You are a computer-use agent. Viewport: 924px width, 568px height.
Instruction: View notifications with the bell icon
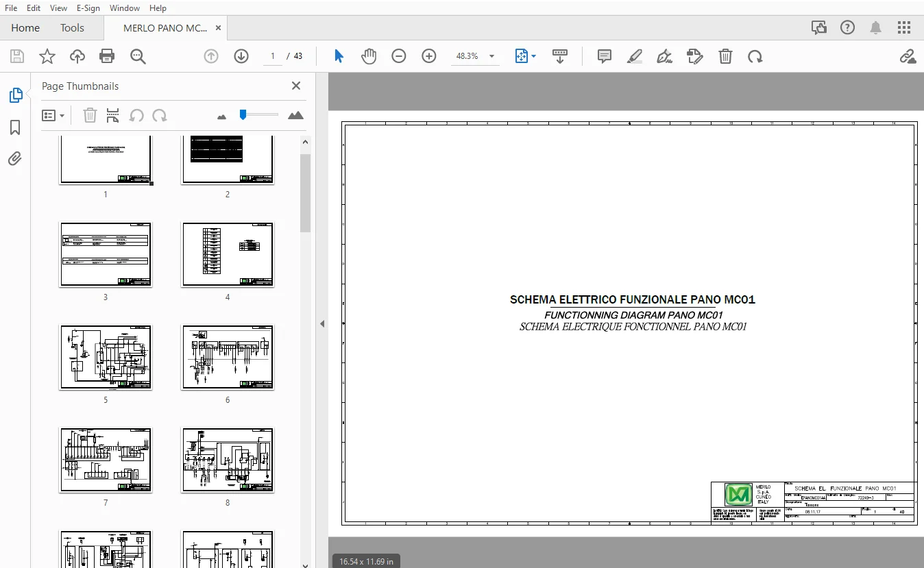pyautogui.click(x=876, y=27)
